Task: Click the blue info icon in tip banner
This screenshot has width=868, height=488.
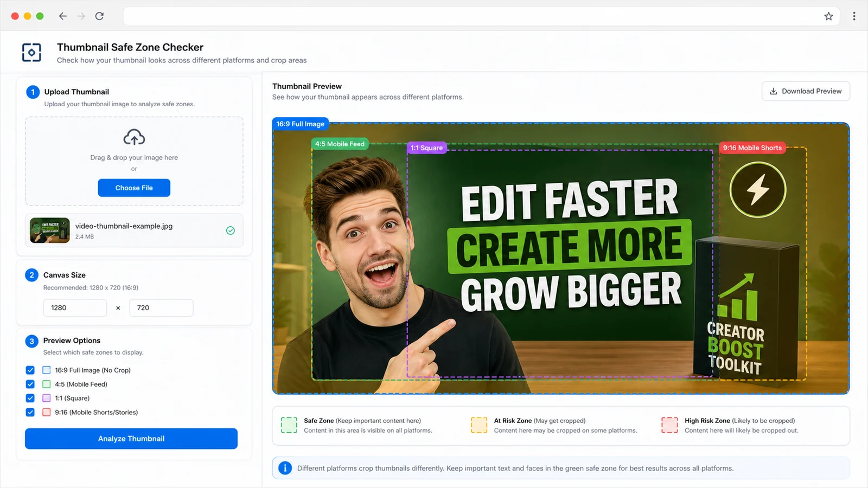Action: (x=285, y=468)
